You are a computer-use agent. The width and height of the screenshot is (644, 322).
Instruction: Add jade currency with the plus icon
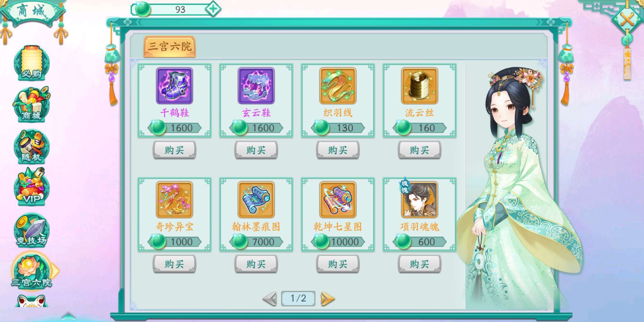(213, 9)
